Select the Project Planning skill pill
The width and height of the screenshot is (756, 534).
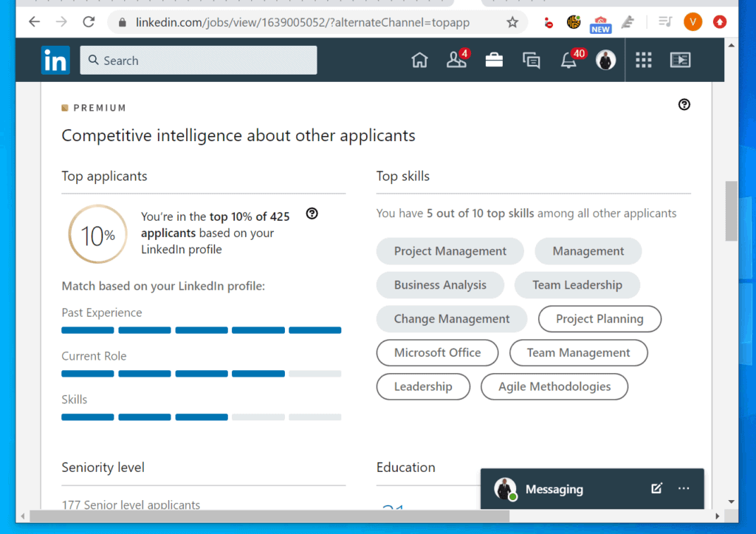click(599, 318)
